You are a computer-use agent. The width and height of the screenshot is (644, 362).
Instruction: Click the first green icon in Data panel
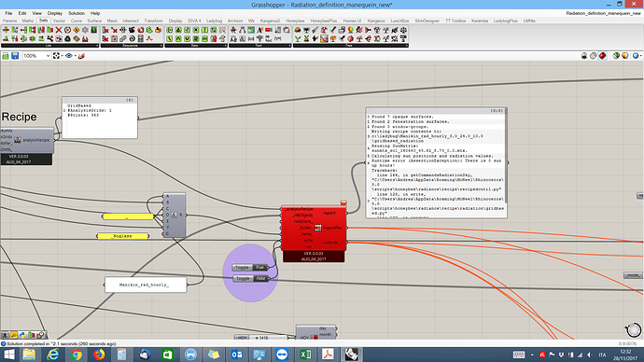coord(169,30)
